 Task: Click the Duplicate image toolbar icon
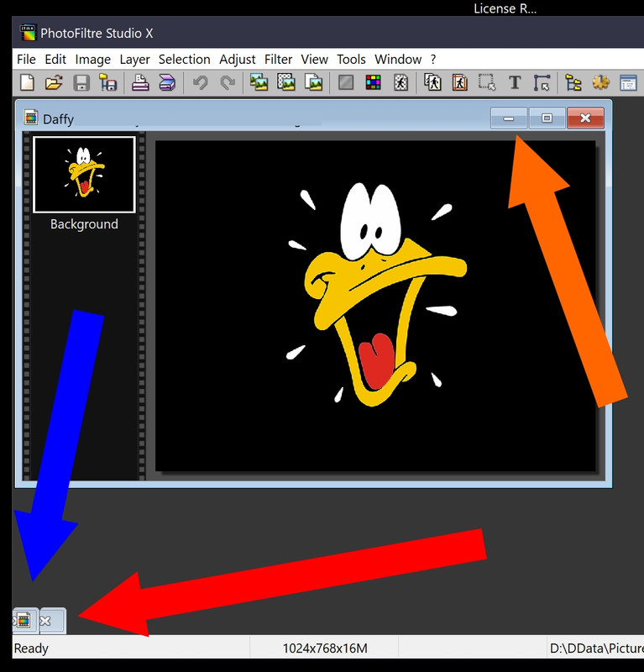(313, 82)
